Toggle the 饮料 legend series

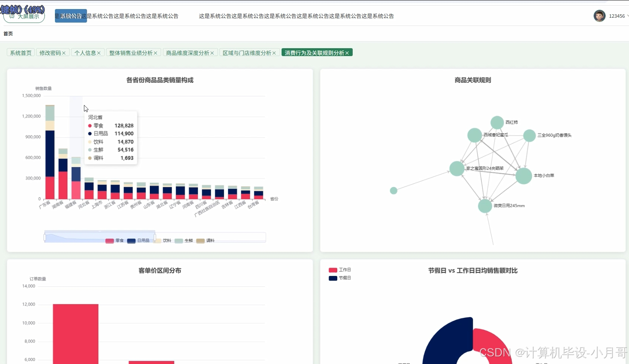(x=162, y=241)
